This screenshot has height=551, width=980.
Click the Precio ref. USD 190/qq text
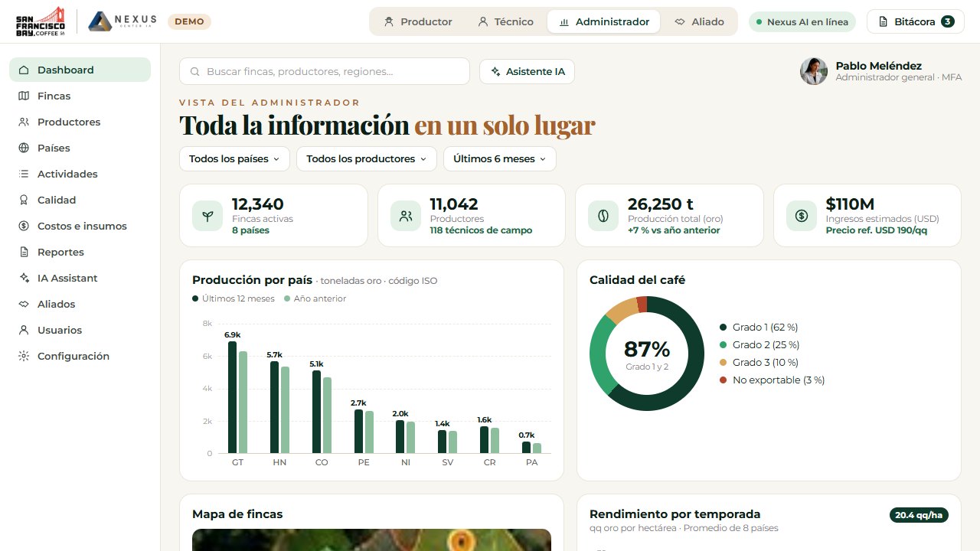(x=877, y=230)
